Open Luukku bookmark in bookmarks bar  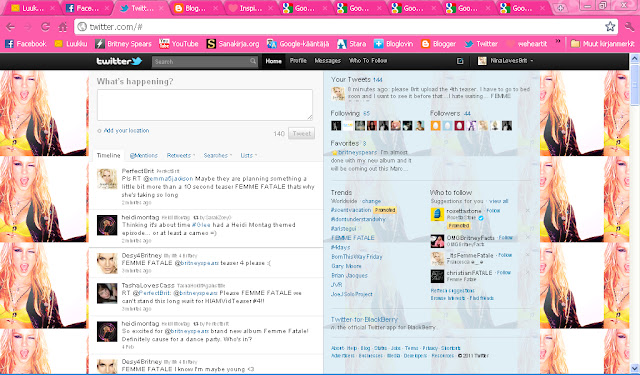[x=71, y=44]
